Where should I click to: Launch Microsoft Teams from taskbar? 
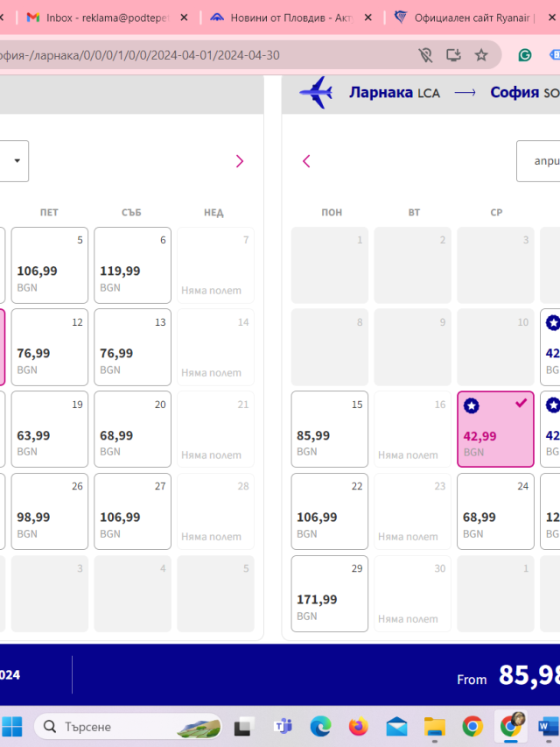click(x=283, y=726)
